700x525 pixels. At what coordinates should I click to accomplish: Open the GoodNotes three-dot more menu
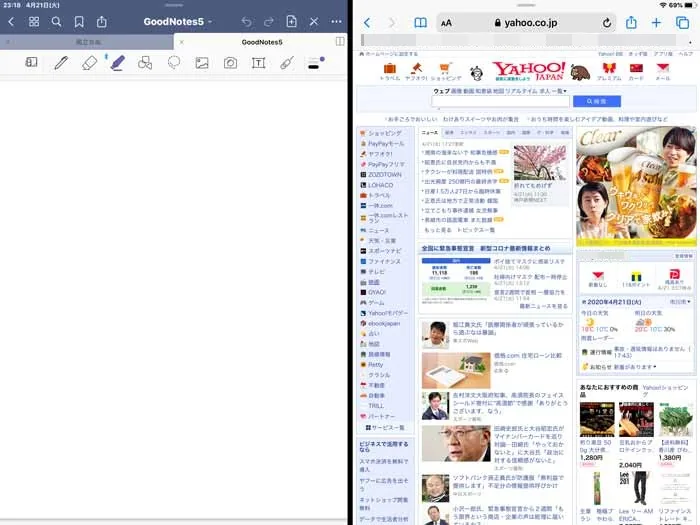336,21
